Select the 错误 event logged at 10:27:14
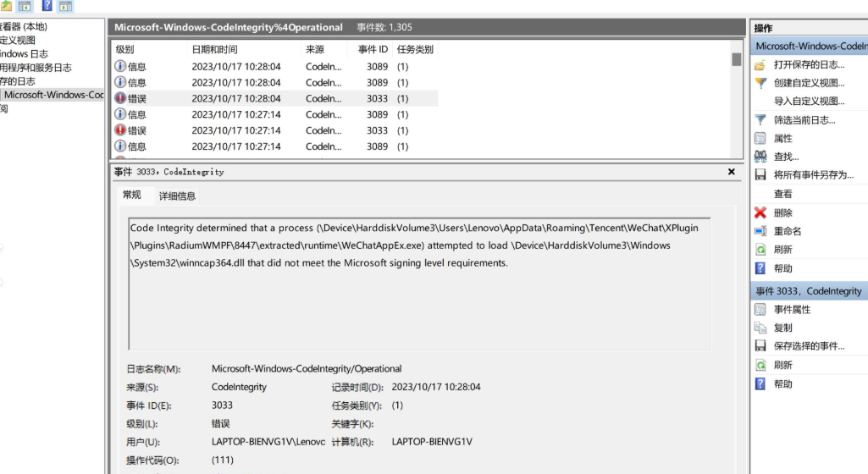Image resolution: width=868 pixels, height=474 pixels. click(136, 130)
